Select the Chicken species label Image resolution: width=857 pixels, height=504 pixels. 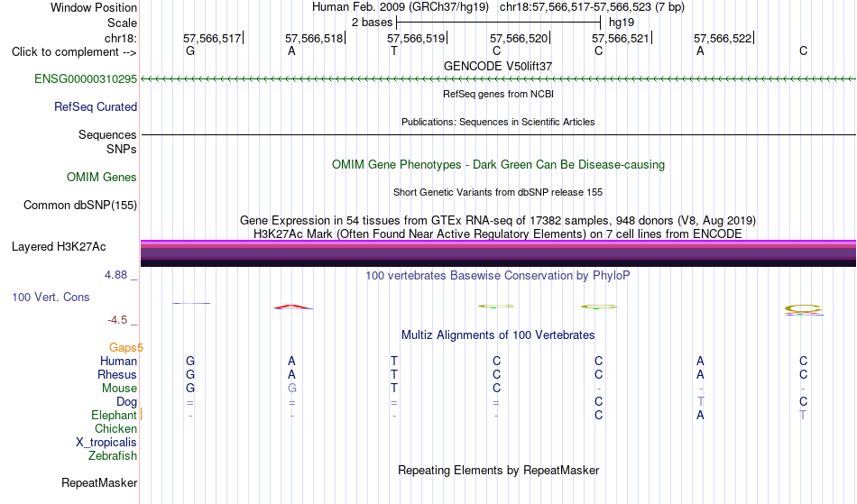pyautogui.click(x=115, y=429)
